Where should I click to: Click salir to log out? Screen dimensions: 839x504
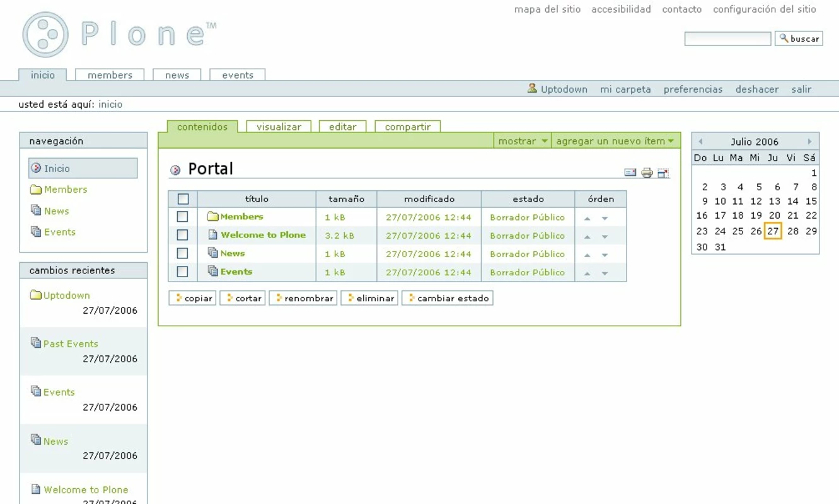(801, 89)
